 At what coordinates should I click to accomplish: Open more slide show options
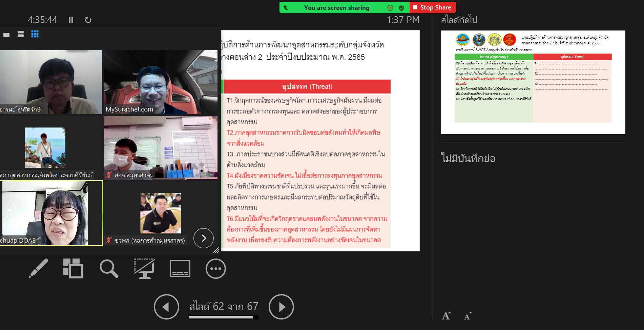(x=215, y=268)
